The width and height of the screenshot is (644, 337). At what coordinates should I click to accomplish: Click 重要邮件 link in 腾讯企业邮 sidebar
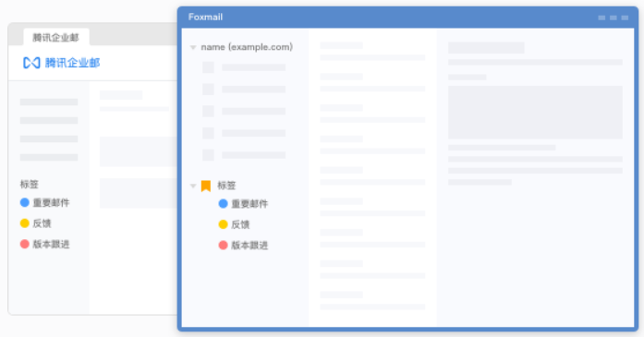click(x=51, y=202)
